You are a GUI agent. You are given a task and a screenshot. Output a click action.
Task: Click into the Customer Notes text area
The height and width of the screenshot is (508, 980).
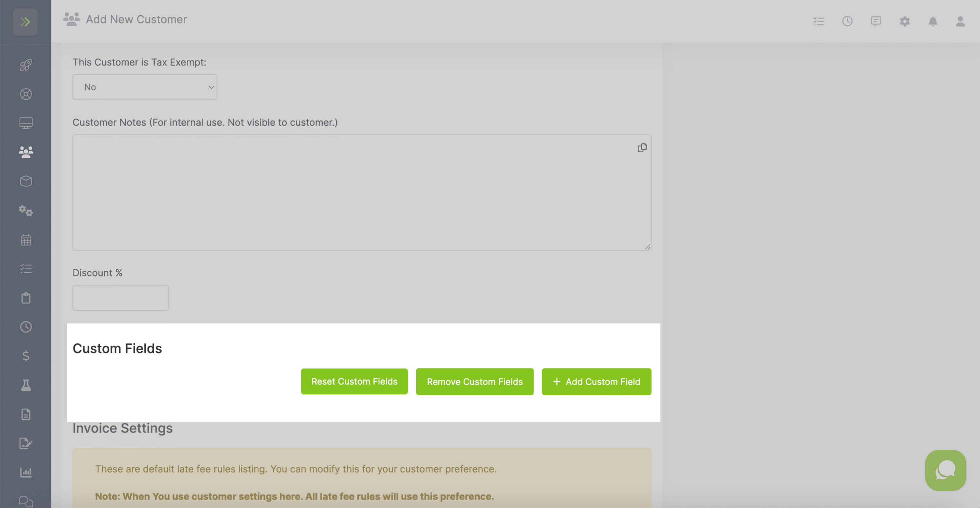(x=362, y=192)
